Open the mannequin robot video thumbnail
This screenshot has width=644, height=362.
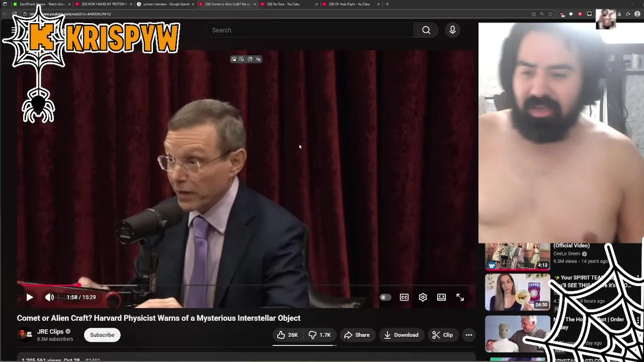(517, 334)
